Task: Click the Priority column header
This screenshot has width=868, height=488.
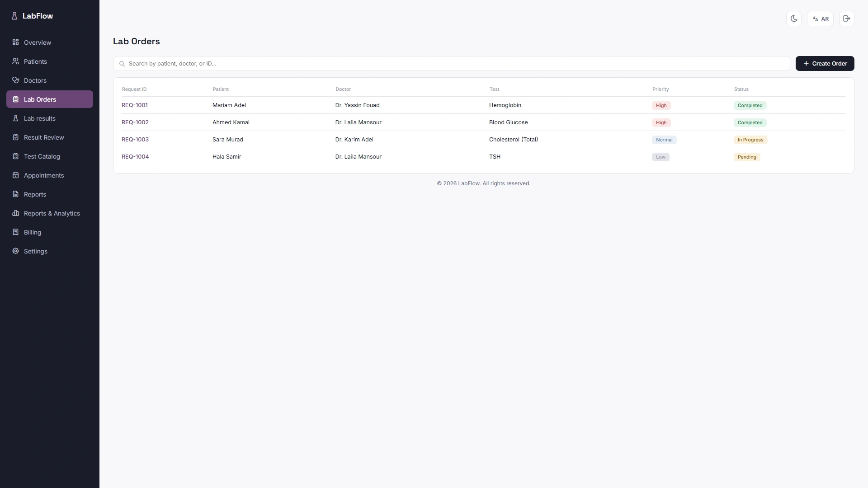Action: click(x=660, y=89)
